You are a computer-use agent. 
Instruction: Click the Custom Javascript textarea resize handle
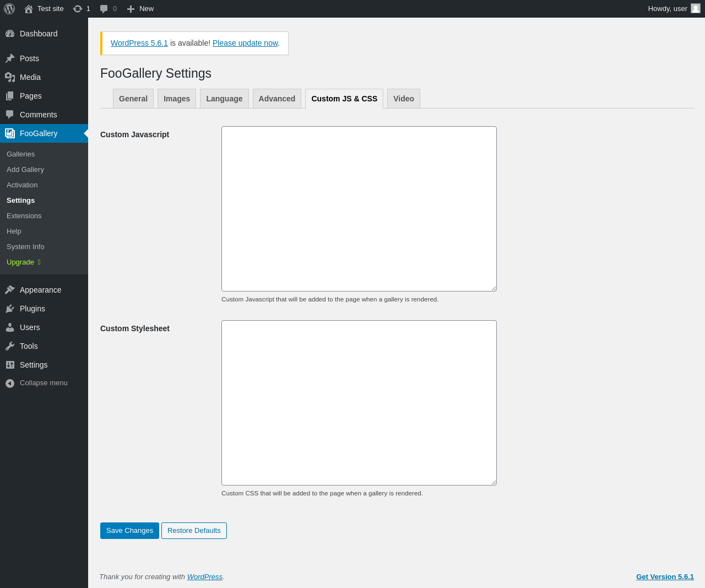(493, 288)
